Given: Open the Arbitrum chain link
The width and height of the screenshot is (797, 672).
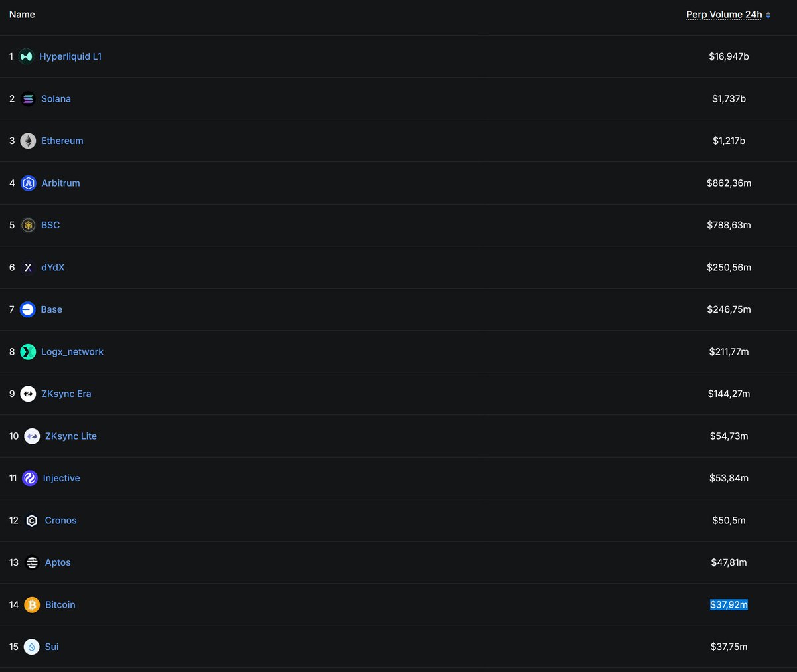Looking at the screenshot, I should (60, 183).
